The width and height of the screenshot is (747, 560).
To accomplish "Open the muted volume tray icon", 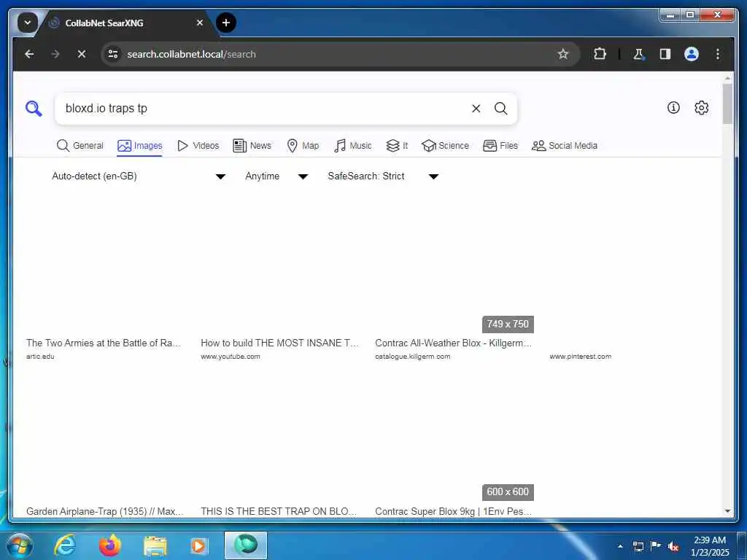I will coord(673,547).
